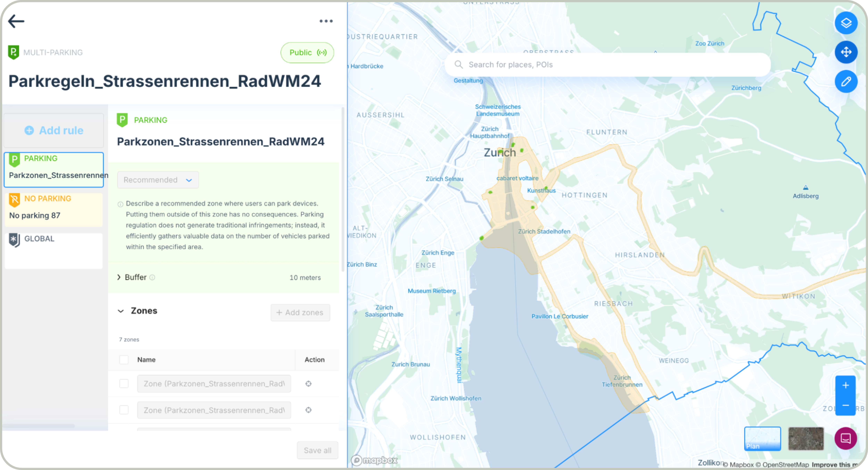Image resolution: width=868 pixels, height=470 pixels.
Task: Tick the select-all zones header checkbox
Action: point(124,360)
